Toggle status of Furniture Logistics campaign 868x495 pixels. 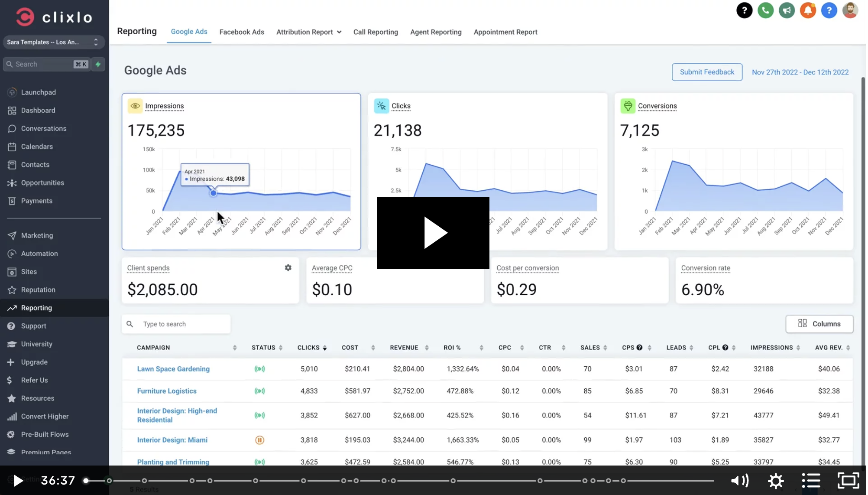coord(260,391)
